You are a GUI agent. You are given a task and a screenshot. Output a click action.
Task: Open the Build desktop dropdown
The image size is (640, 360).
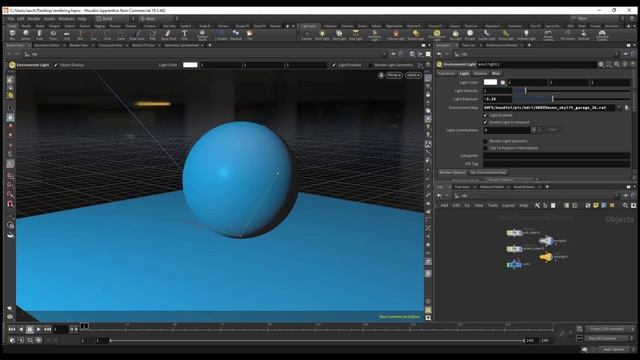pos(116,19)
